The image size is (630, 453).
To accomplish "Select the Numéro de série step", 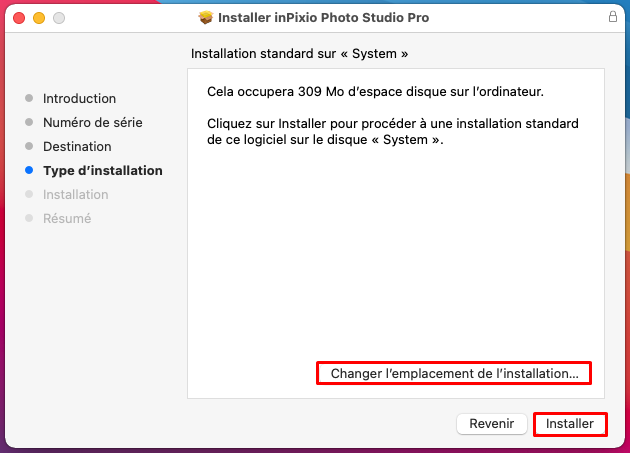I will [93, 122].
